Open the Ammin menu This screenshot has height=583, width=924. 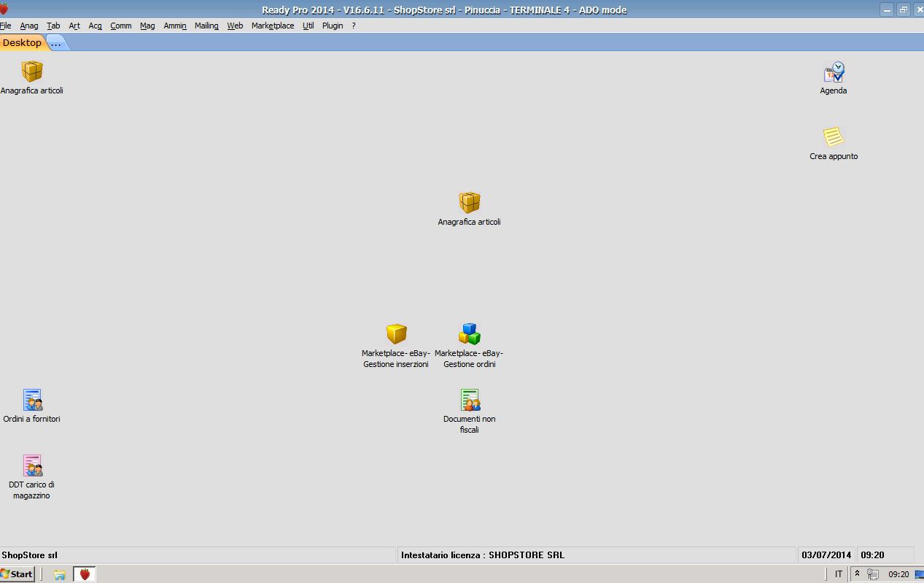click(175, 26)
